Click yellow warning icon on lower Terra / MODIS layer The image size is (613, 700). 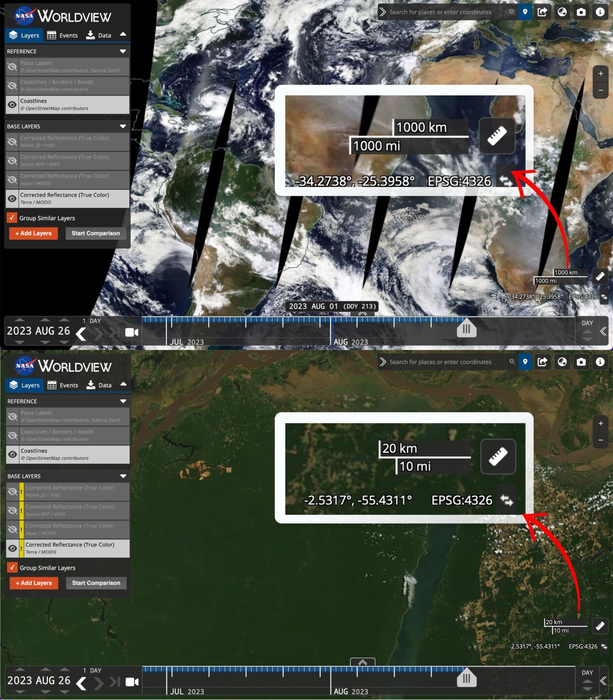[22, 549]
